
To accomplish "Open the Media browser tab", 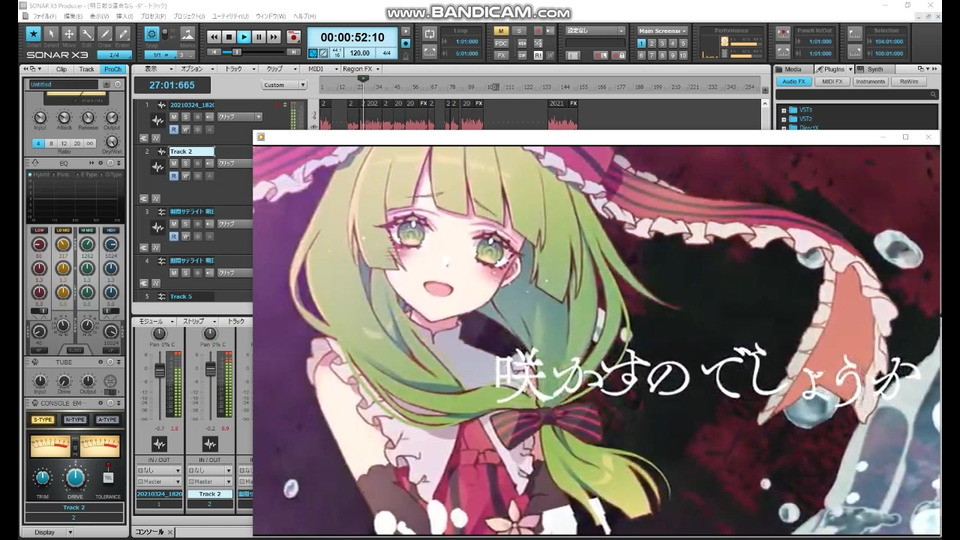I will 793,69.
